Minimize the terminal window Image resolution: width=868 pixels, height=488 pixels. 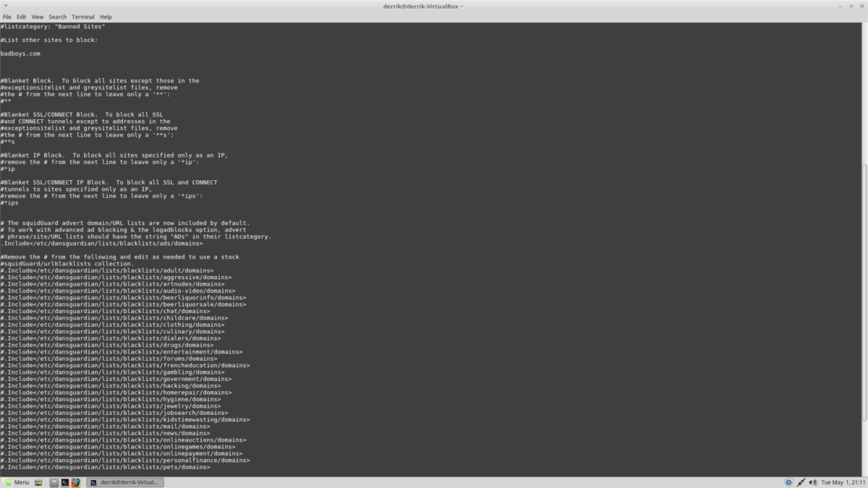pos(840,6)
